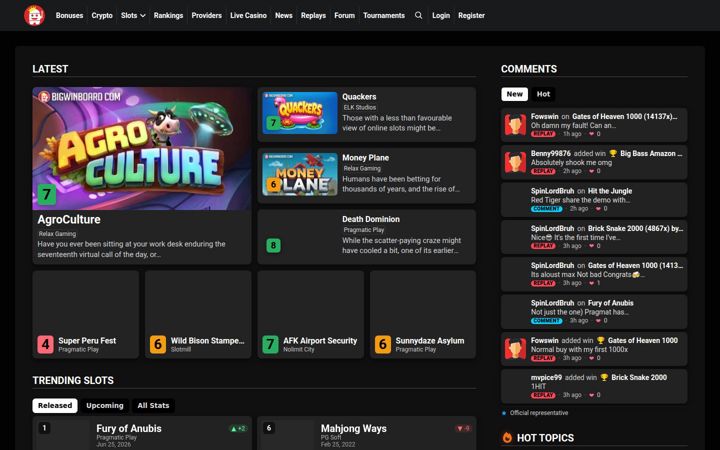Open the All Stats trending tab

click(x=153, y=405)
